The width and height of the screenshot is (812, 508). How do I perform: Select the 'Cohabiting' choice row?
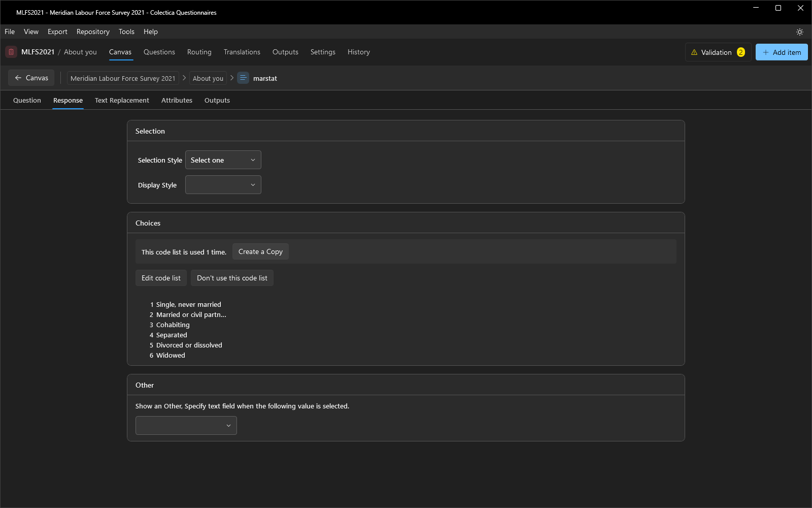pos(170,325)
